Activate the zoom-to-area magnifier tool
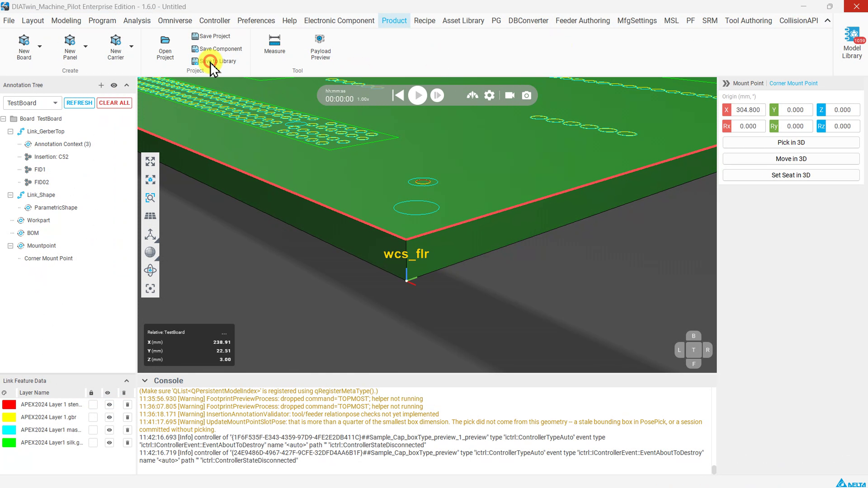The width and height of the screenshot is (868, 488). (150, 198)
